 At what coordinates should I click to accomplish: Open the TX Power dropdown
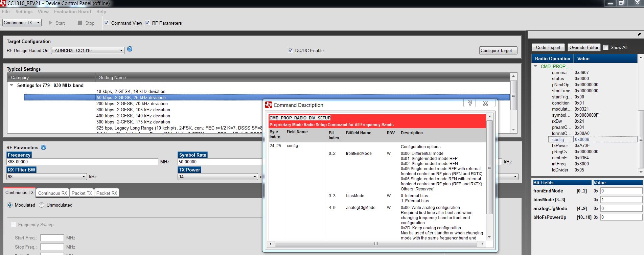(218, 177)
